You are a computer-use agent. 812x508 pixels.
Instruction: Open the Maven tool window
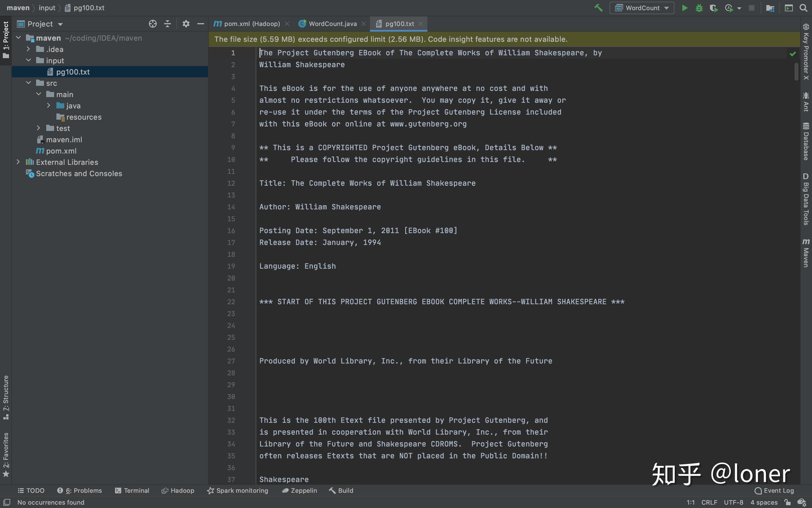pos(806,253)
